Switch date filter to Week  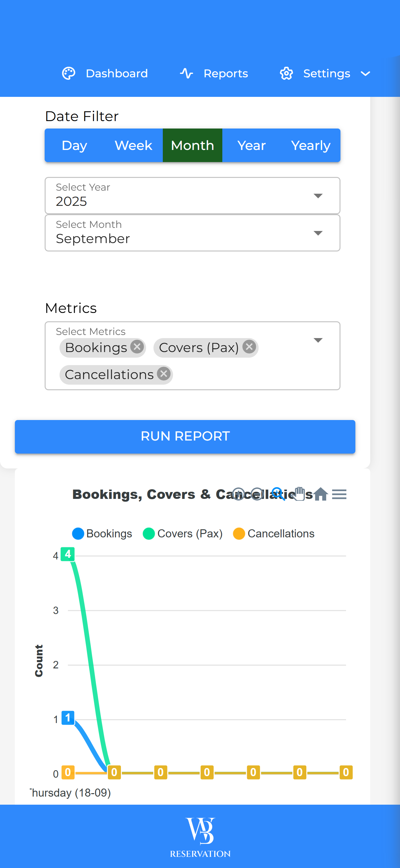(133, 146)
